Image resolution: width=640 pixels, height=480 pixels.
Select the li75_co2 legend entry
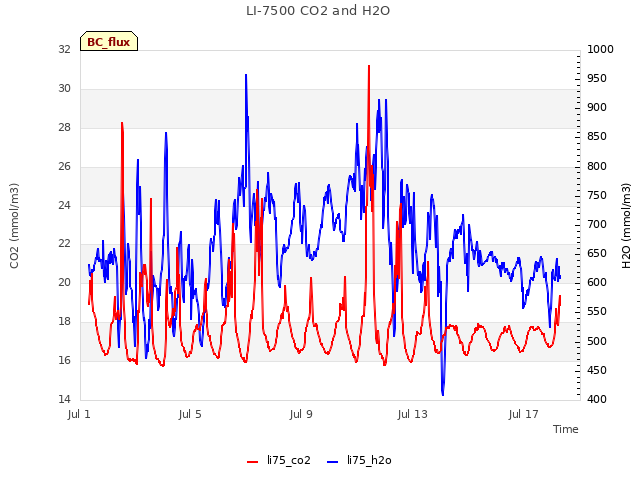(279, 460)
